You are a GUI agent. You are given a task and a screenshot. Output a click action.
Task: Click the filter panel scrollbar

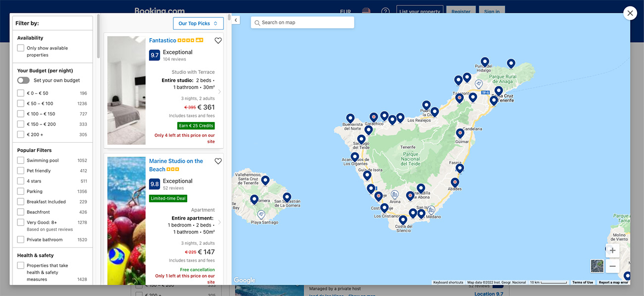[x=99, y=37]
